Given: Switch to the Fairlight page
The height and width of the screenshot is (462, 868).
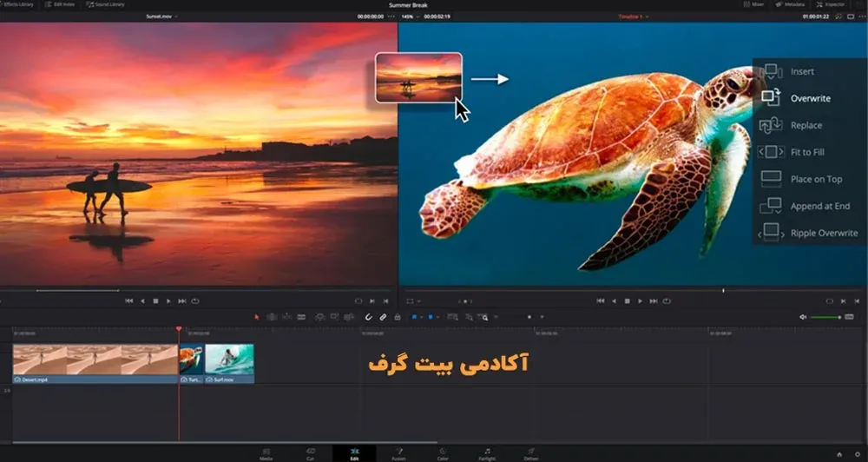Looking at the screenshot, I should tap(487, 454).
